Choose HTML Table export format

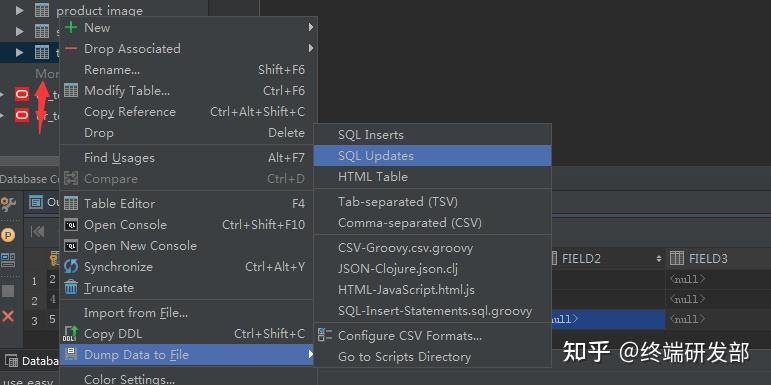pyautogui.click(x=432, y=177)
